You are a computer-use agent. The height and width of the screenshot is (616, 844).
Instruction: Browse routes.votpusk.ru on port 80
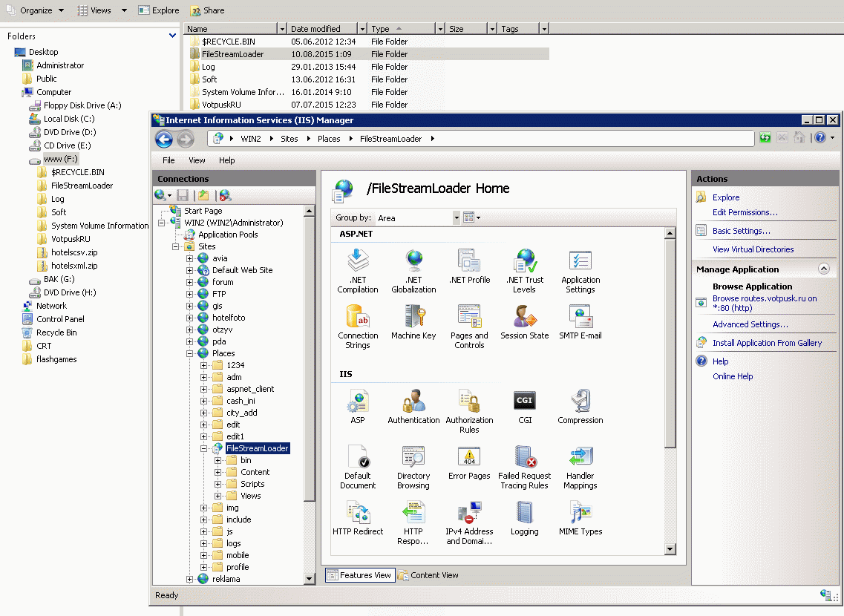[765, 304]
